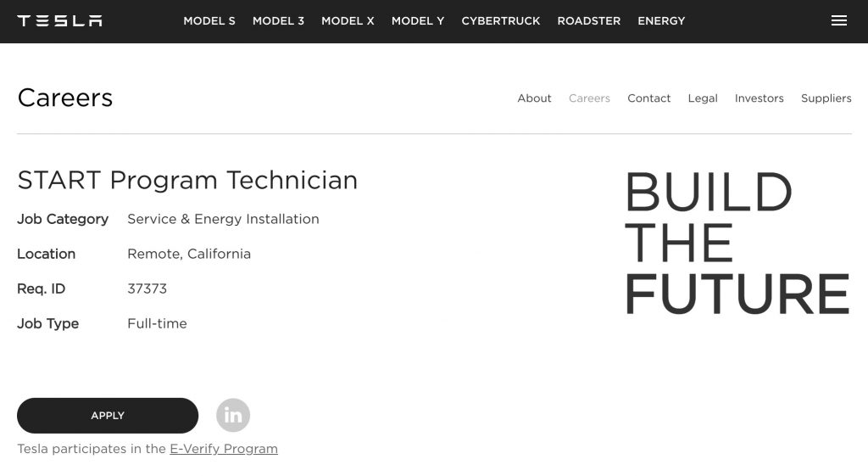Viewport: 868px width, 476px height.
Task: Click the Careers page heading
Action: (64, 98)
